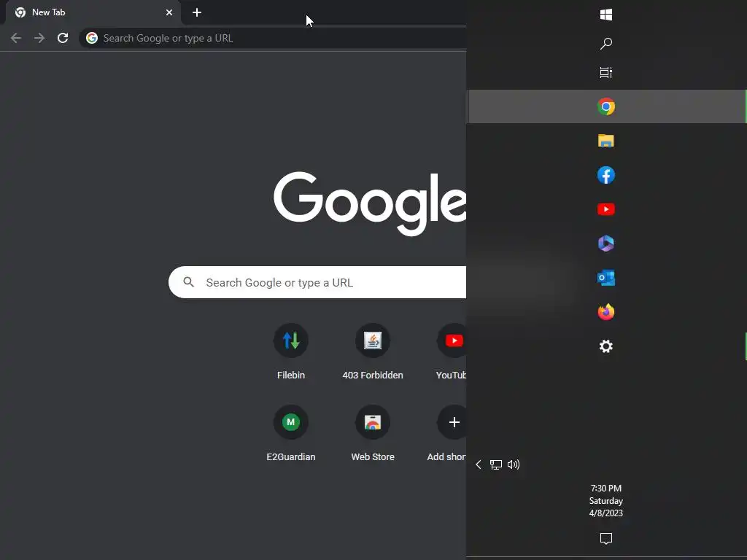
Task: Open Task View in the taskbar
Action: point(605,72)
